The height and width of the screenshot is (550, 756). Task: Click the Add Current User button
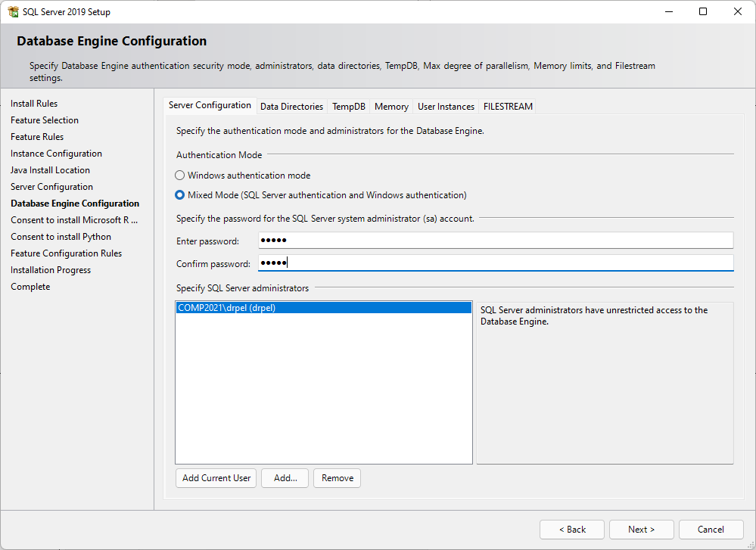tap(216, 478)
